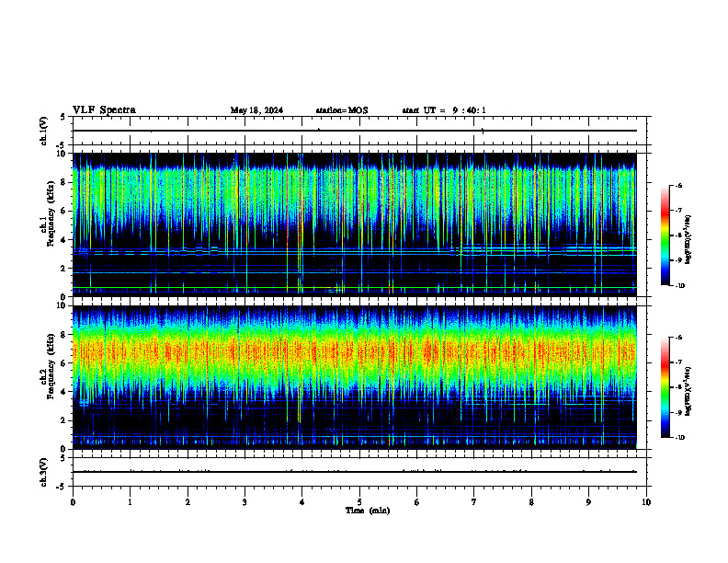Click the 'ch.3(V)' axis label at bottom
The width and height of the screenshot is (728, 563).
[x=44, y=472]
